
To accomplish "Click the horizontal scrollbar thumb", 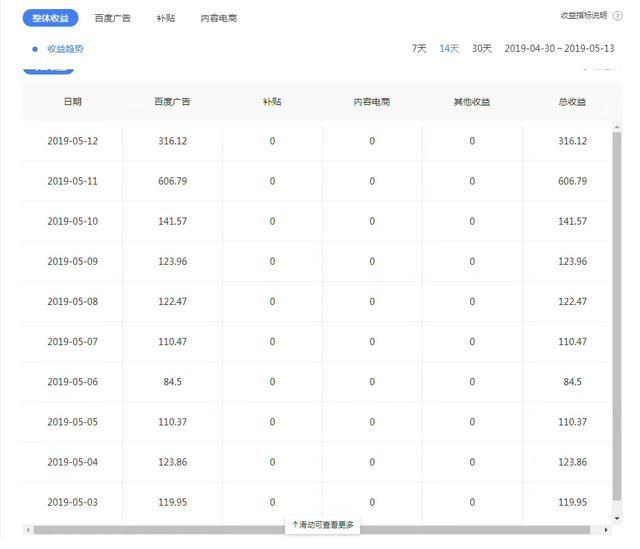I will pos(312,530).
